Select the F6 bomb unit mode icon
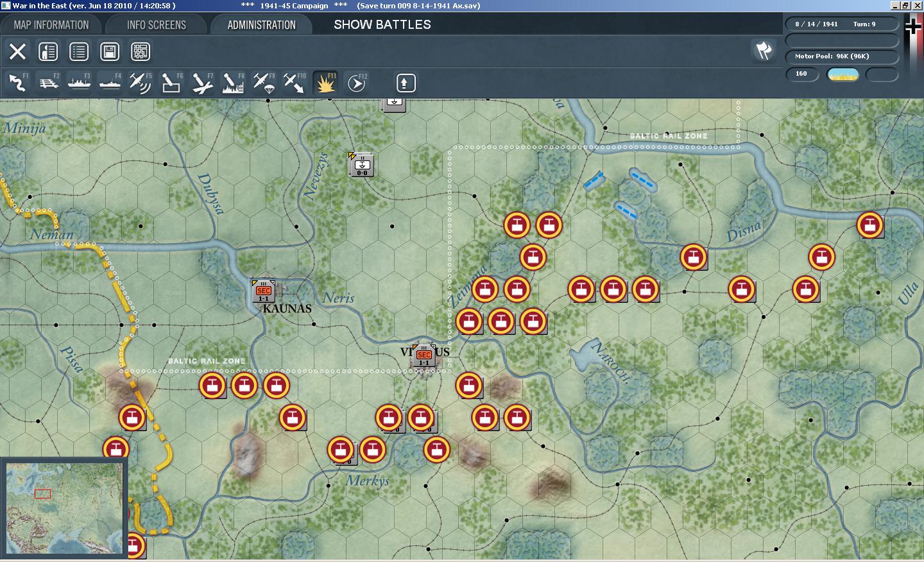The image size is (924, 562). pyautogui.click(x=171, y=83)
